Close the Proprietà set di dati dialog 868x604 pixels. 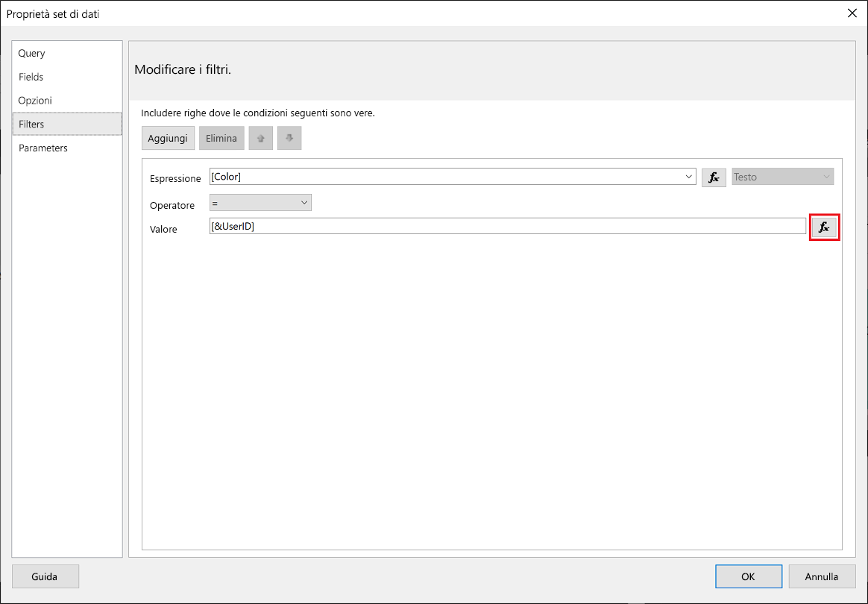pyautogui.click(x=852, y=13)
